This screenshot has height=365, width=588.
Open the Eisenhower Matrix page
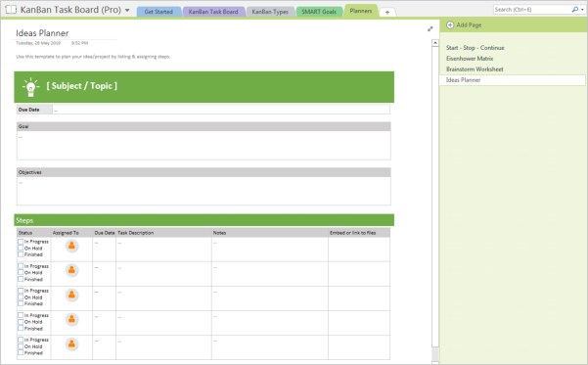(x=470, y=59)
